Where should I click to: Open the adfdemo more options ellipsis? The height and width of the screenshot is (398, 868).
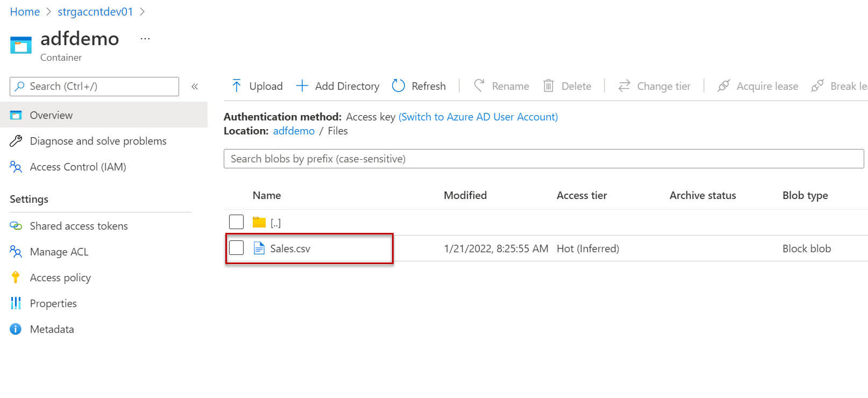coord(145,39)
